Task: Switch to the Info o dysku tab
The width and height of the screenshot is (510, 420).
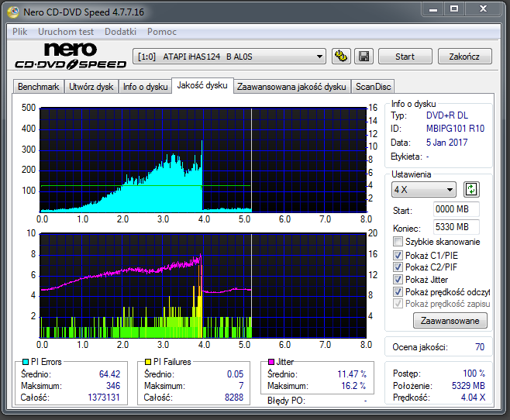Action: tap(146, 87)
